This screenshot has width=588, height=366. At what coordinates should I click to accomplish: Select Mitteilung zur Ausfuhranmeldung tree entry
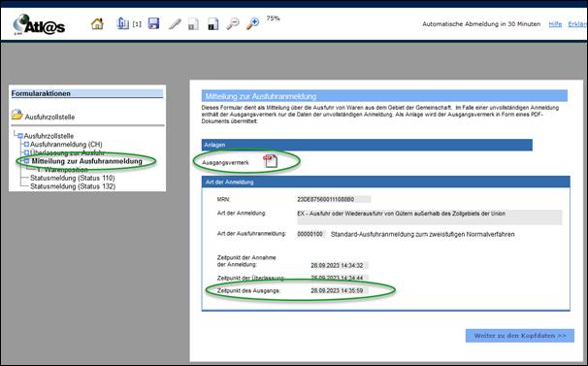(87, 161)
